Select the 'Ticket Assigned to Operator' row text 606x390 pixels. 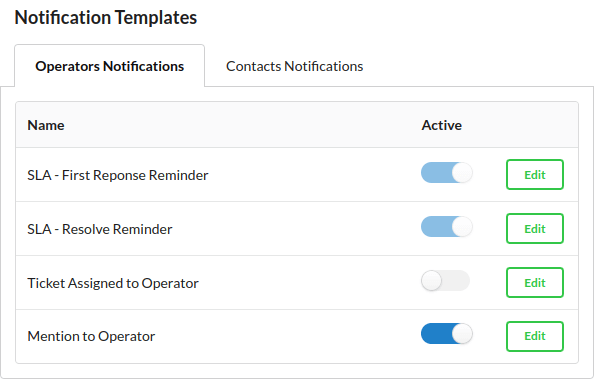tap(113, 283)
